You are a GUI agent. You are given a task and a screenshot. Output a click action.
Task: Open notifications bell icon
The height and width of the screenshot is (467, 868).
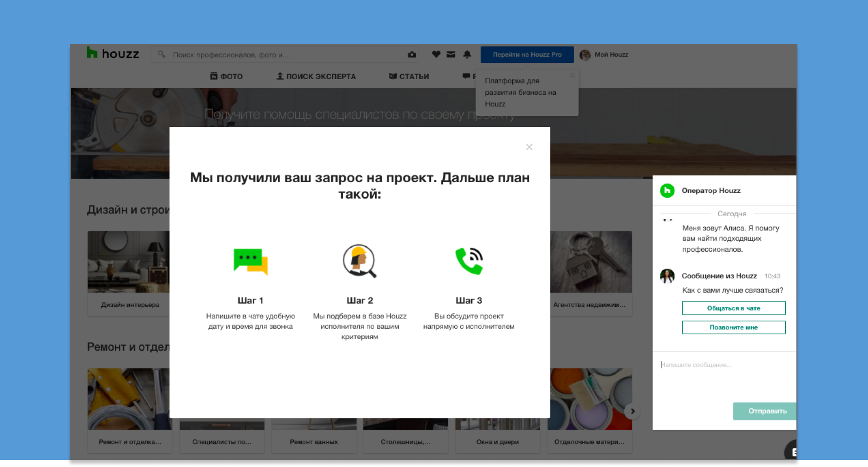467,54
